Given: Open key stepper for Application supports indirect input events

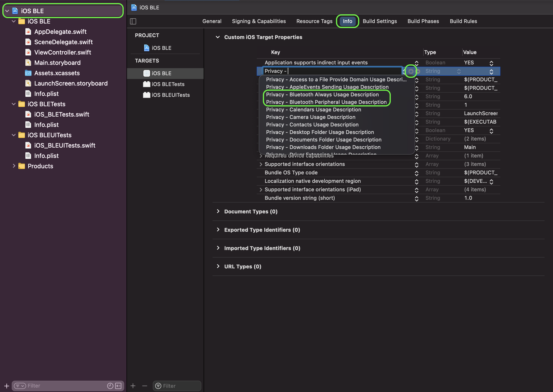Looking at the screenshot, I should [417, 63].
